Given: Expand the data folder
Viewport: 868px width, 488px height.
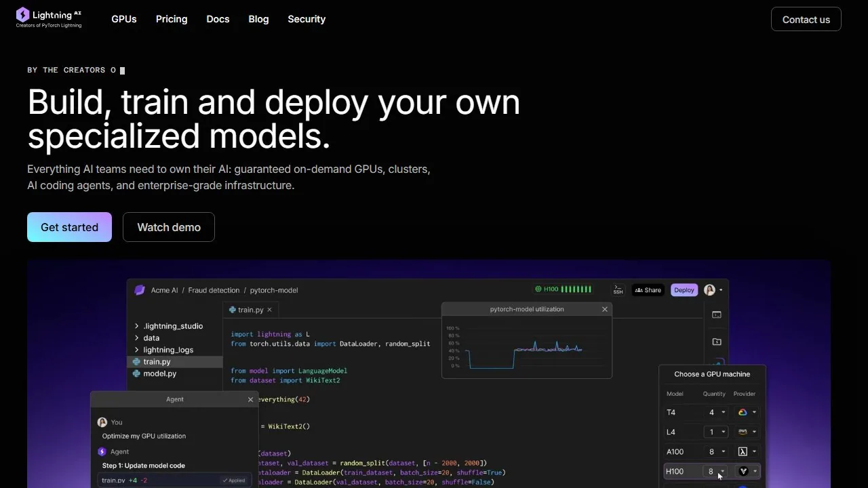Looking at the screenshot, I should tap(147, 338).
